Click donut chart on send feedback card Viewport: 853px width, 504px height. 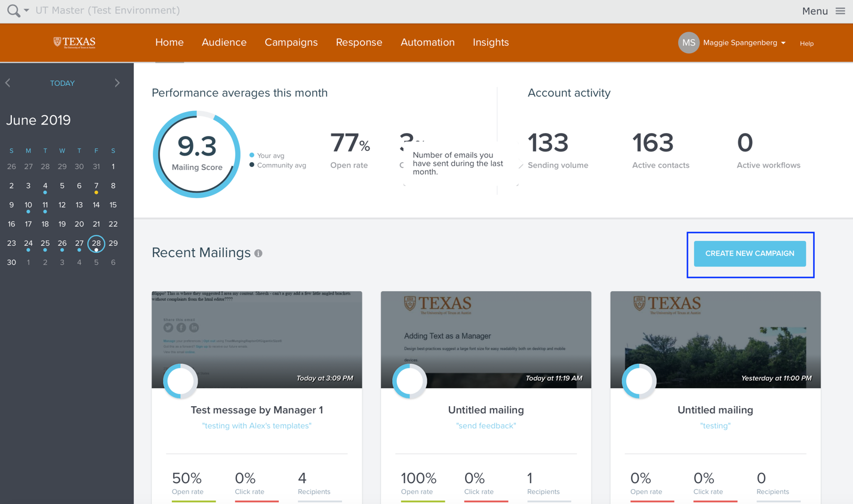coord(409,381)
